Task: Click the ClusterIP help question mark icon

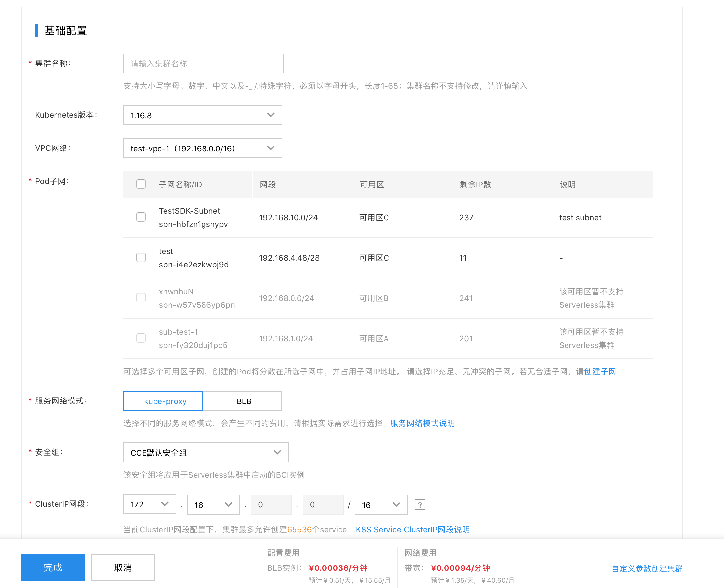Action: pyautogui.click(x=420, y=505)
